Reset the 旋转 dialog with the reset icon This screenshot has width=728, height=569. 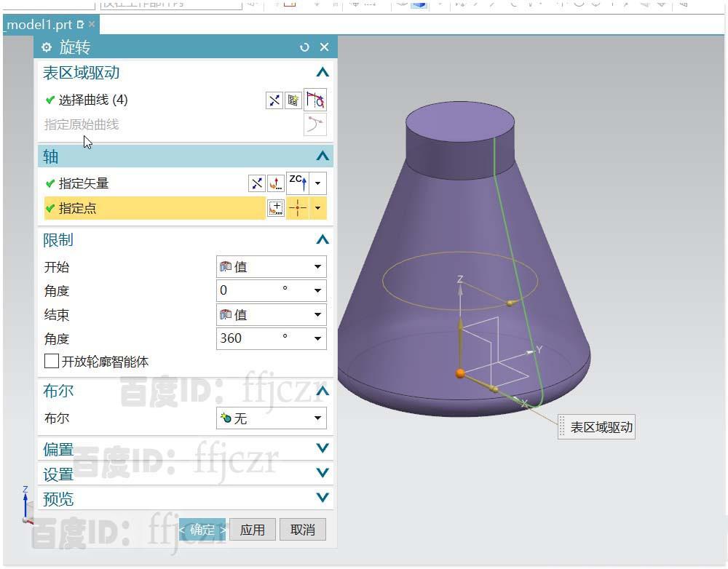304,47
